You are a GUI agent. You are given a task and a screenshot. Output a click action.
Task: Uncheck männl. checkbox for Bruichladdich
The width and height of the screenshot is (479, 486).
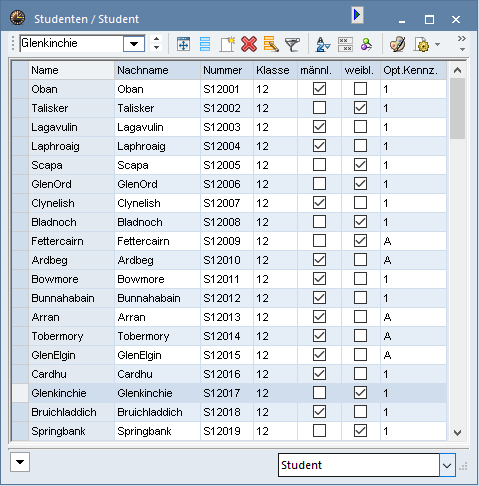pyautogui.click(x=319, y=412)
